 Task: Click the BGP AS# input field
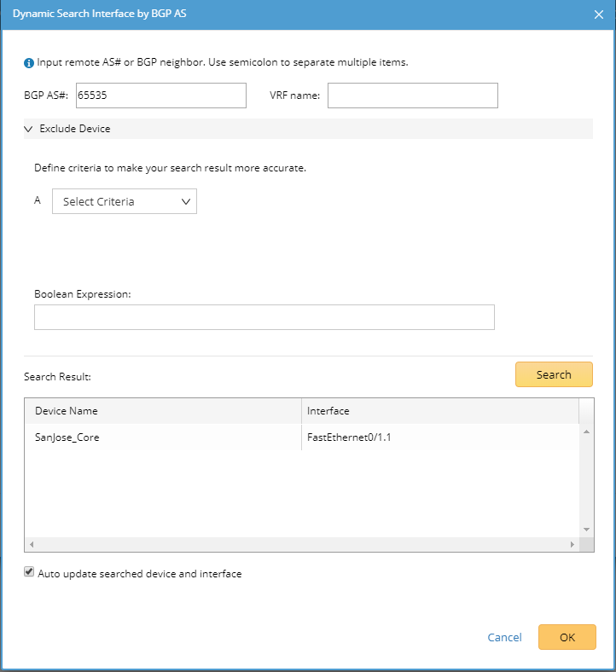(160, 96)
